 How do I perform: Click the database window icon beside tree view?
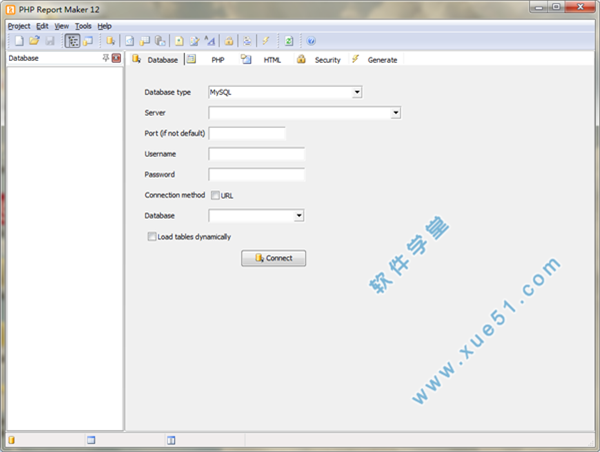tap(88, 41)
